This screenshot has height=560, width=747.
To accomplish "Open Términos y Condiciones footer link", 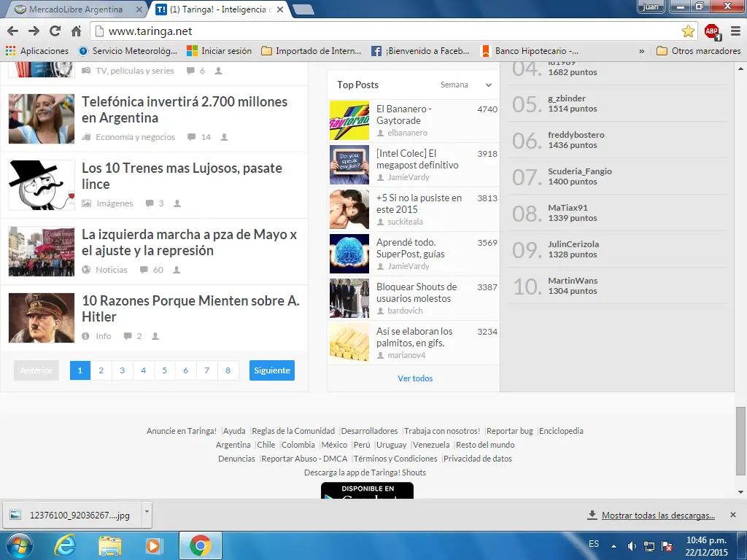I will 395,459.
